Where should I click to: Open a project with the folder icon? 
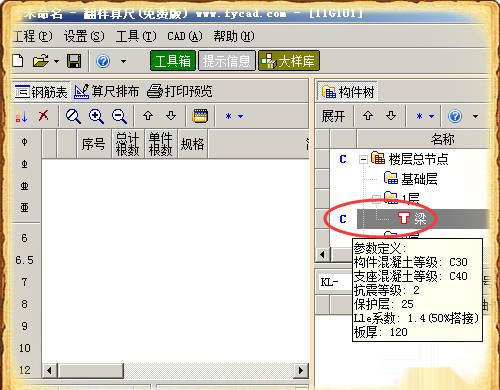click(x=41, y=61)
